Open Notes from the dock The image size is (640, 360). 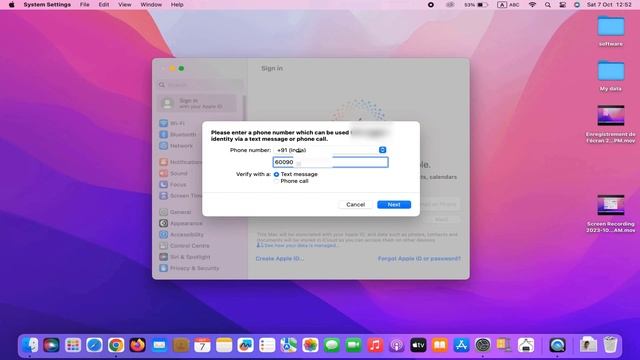(224, 345)
